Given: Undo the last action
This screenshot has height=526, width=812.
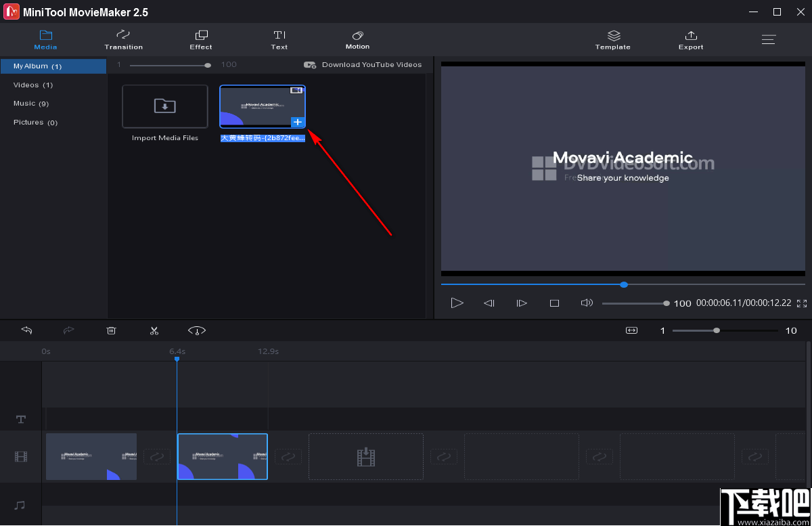Looking at the screenshot, I should [x=26, y=330].
